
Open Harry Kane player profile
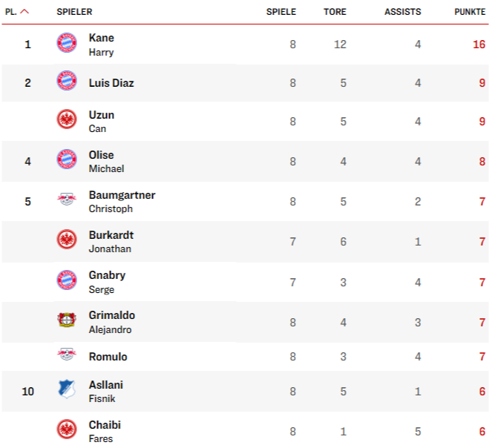(101, 45)
